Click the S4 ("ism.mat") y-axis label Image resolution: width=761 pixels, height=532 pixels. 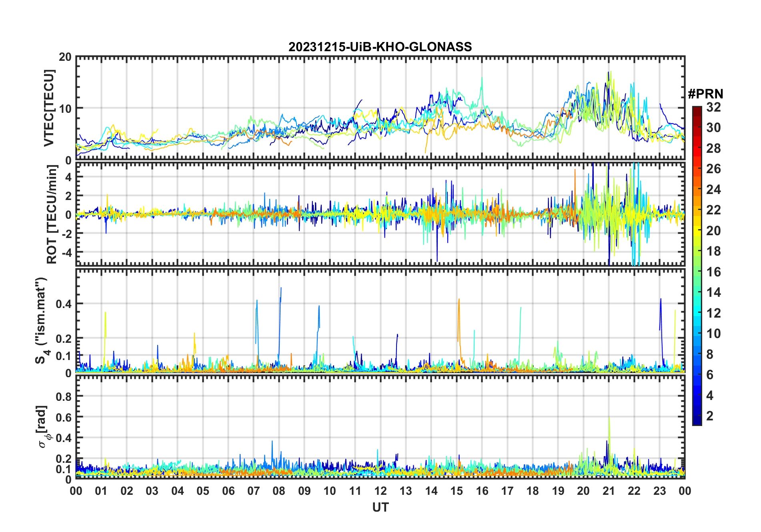(x=42, y=321)
